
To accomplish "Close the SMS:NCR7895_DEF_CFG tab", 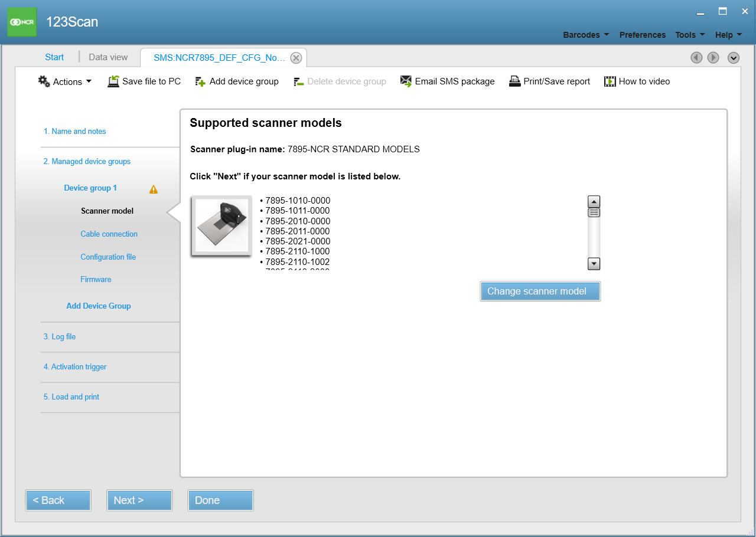I will tap(296, 58).
